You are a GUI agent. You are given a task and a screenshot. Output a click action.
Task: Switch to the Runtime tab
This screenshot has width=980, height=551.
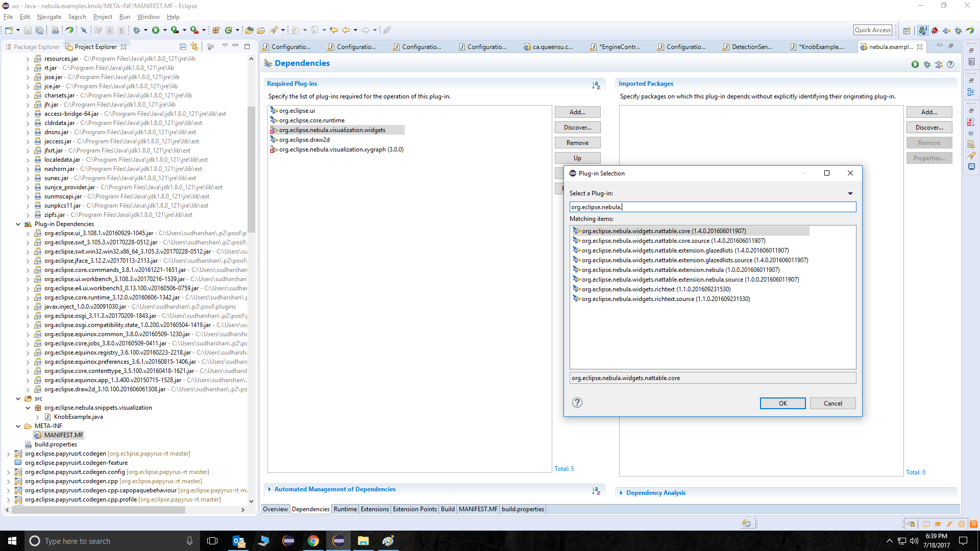tap(345, 509)
